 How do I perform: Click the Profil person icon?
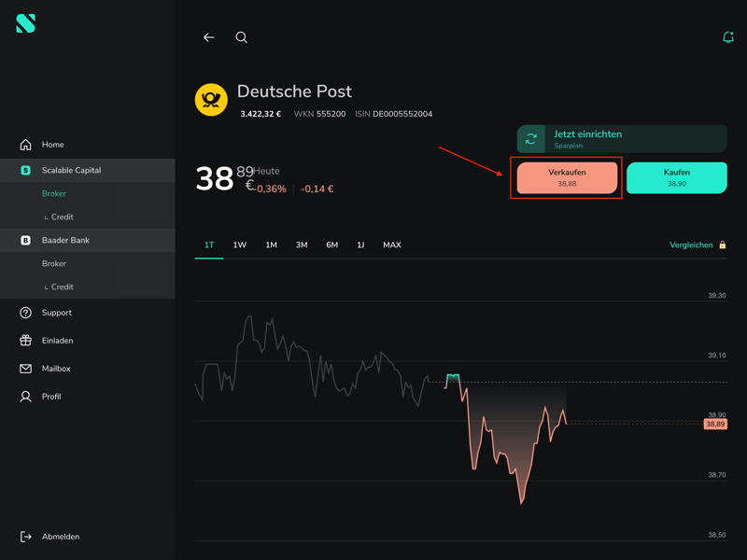click(26, 396)
